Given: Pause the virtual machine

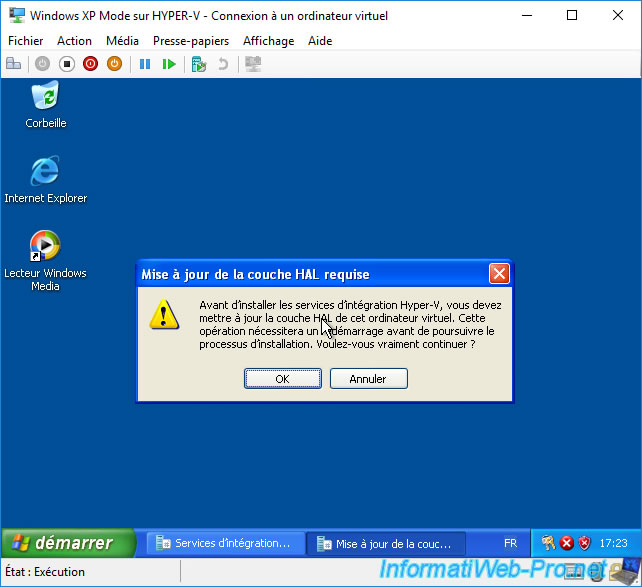Looking at the screenshot, I should click(x=145, y=64).
